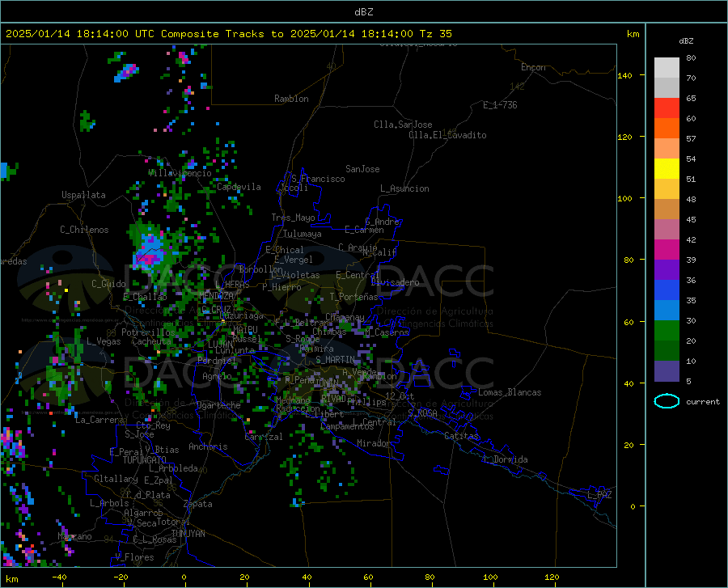Click the 'S_MARTIN' map label

click(x=335, y=360)
